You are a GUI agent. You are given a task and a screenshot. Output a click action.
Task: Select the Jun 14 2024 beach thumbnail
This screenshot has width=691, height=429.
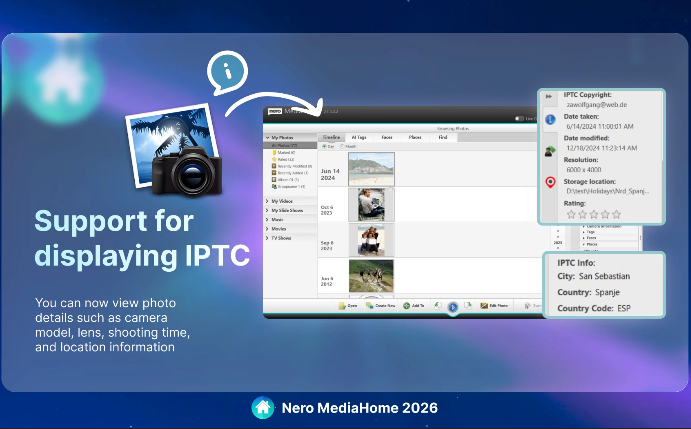coord(371,169)
